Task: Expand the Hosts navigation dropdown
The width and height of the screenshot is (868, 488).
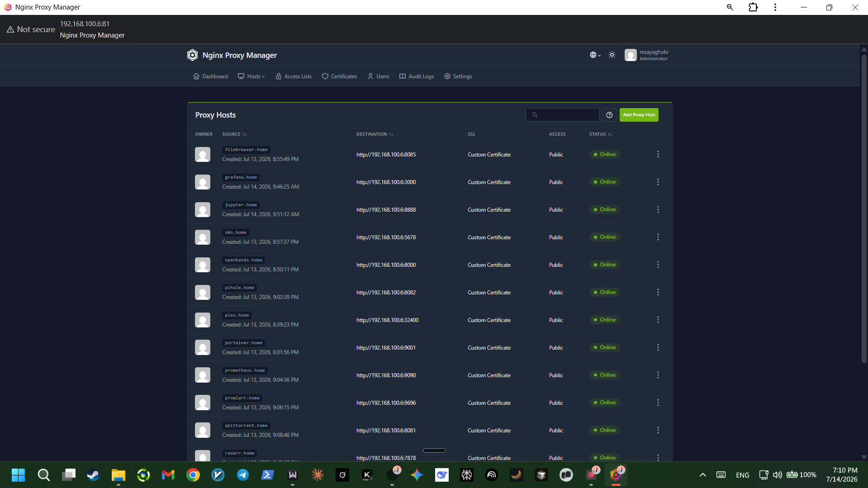Action: (x=251, y=76)
